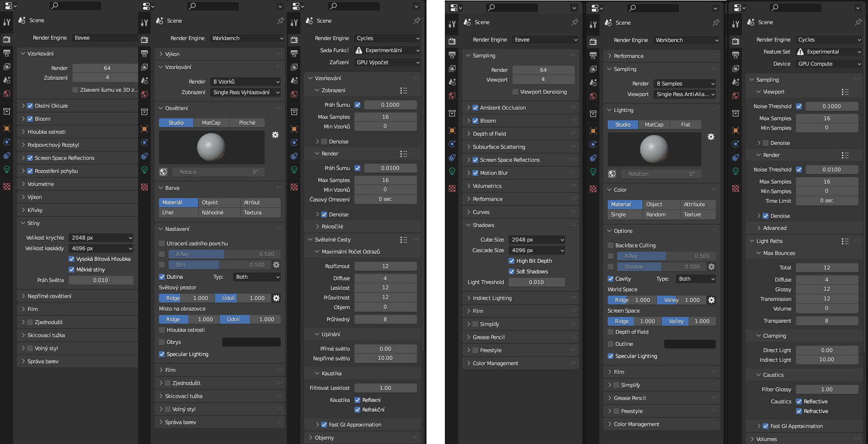Uncheck Soft Shadows option
The height and width of the screenshot is (444, 868).
512,272
